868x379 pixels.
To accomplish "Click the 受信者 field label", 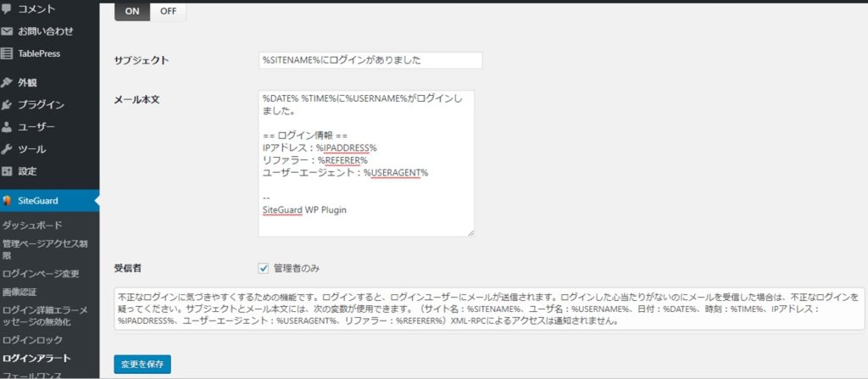I will click(127, 268).
